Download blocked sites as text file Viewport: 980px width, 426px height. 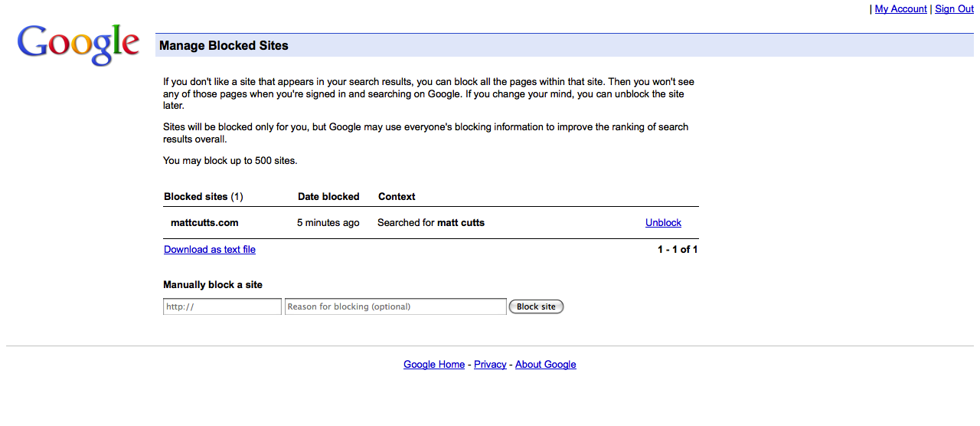click(210, 250)
